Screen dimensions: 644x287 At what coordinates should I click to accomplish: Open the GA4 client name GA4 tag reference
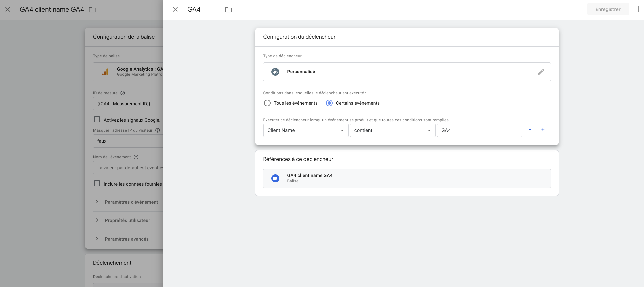[x=407, y=178]
